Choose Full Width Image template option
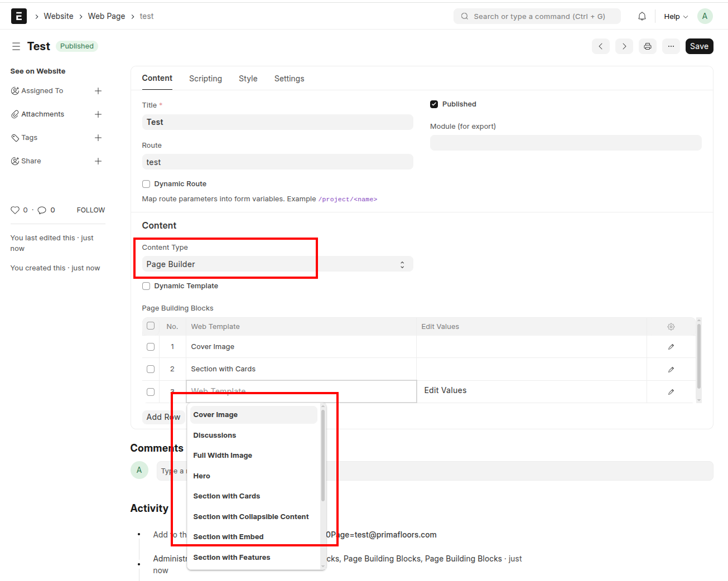 (x=254, y=456)
